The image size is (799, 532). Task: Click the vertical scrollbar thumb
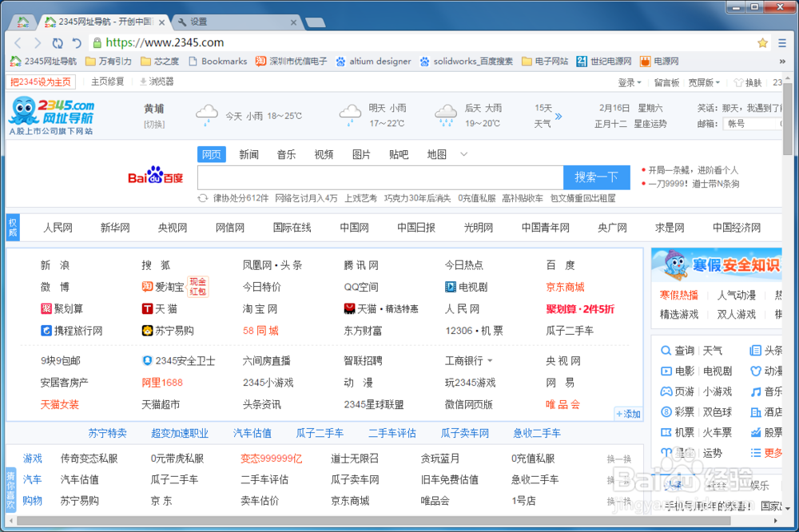pyautogui.click(x=788, y=119)
